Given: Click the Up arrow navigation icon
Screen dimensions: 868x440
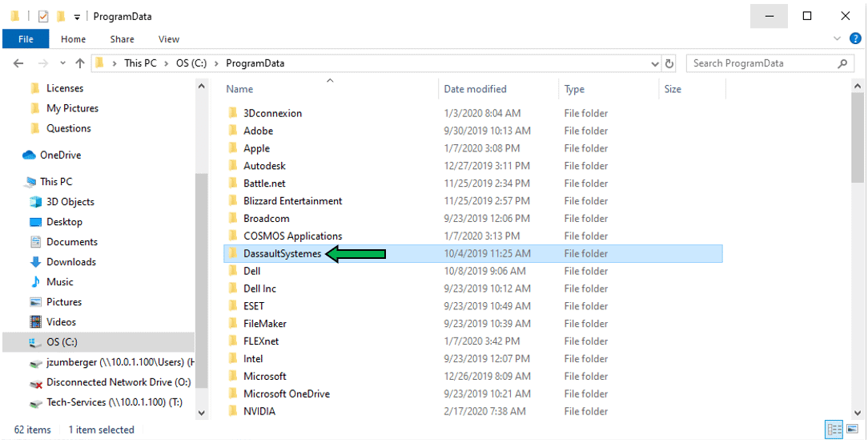Looking at the screenshot, I should pyautogui.click(x=80, y=63).
